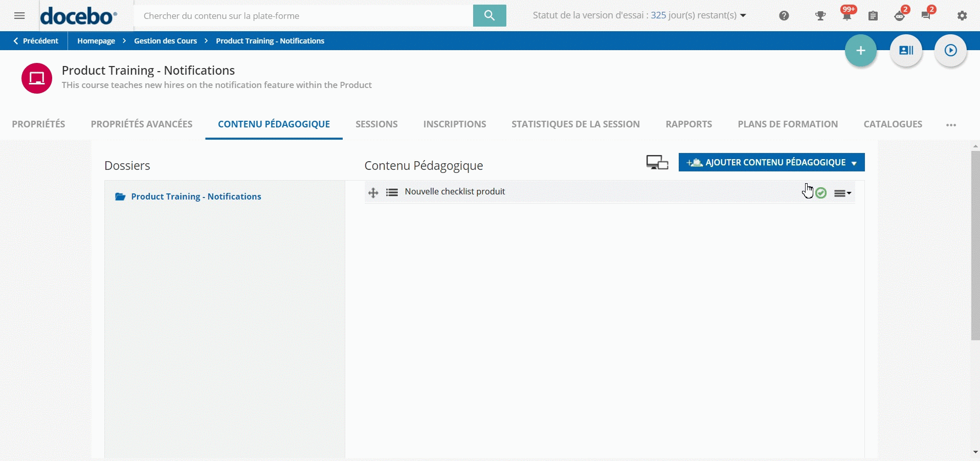
Task: Open the Catalogues tab
Action: point(893,124)
